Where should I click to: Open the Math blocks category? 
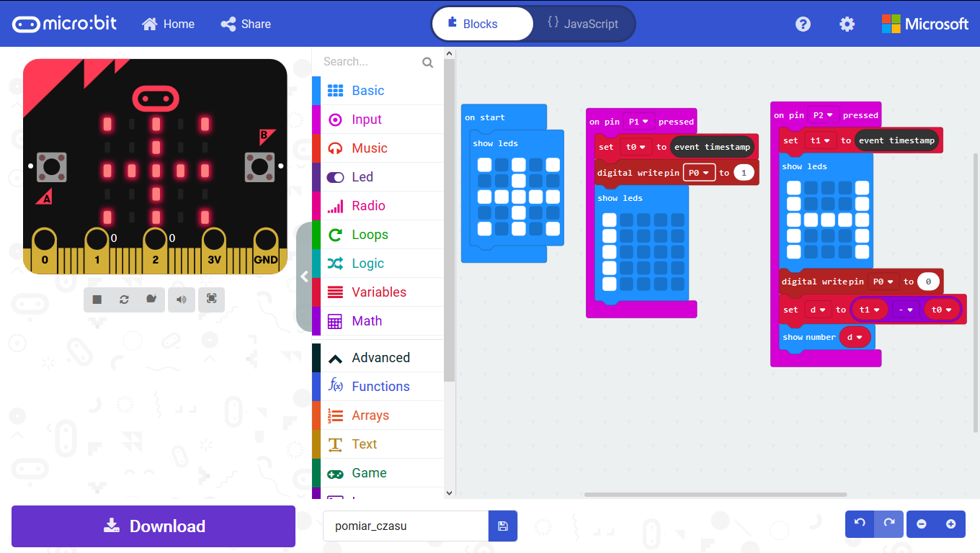[378, 321]
